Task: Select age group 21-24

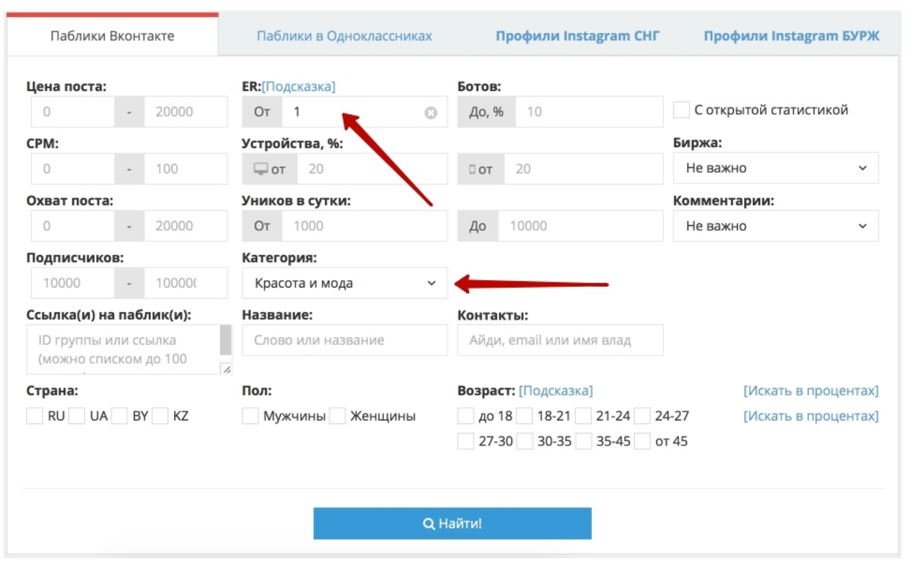Action: (583, 416)
